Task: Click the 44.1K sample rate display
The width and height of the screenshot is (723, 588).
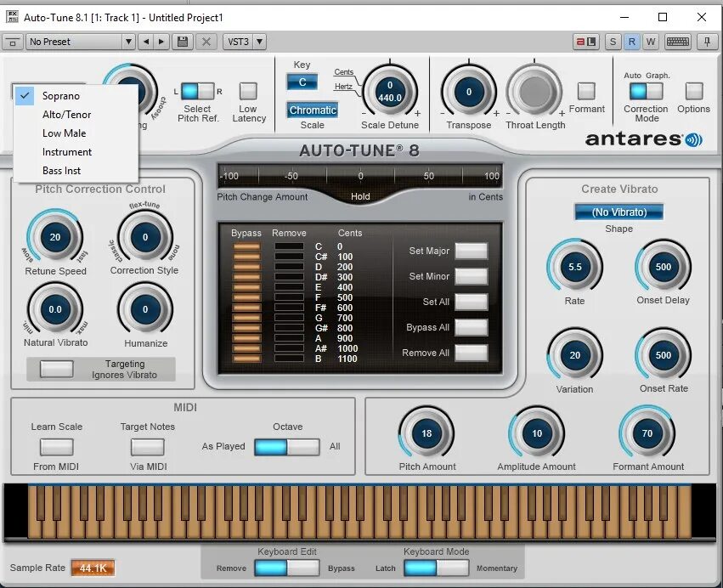Action: pyautogui.click(x=93, y=568)
